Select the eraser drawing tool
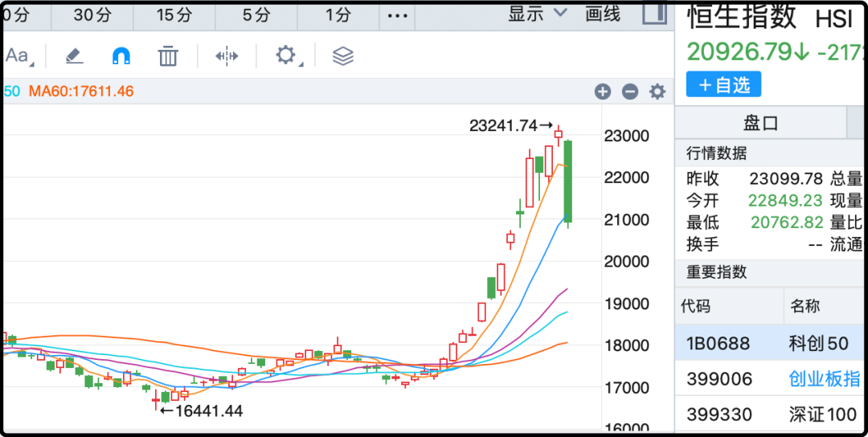 point(74,56)
